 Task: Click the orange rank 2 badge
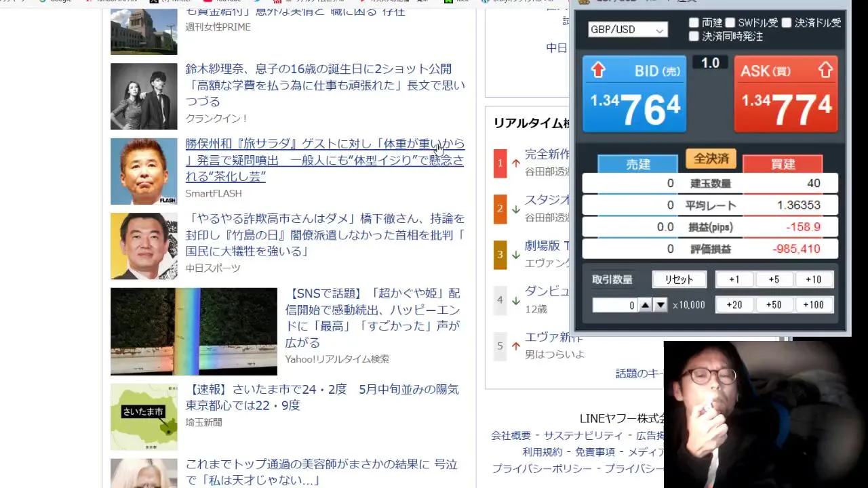coord(500,209)
